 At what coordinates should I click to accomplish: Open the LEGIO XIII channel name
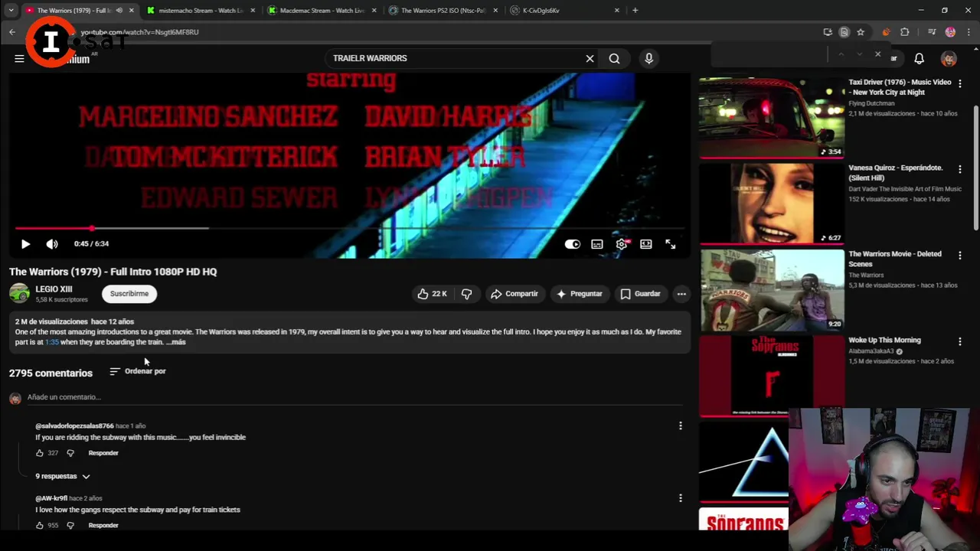click(54, 289)
